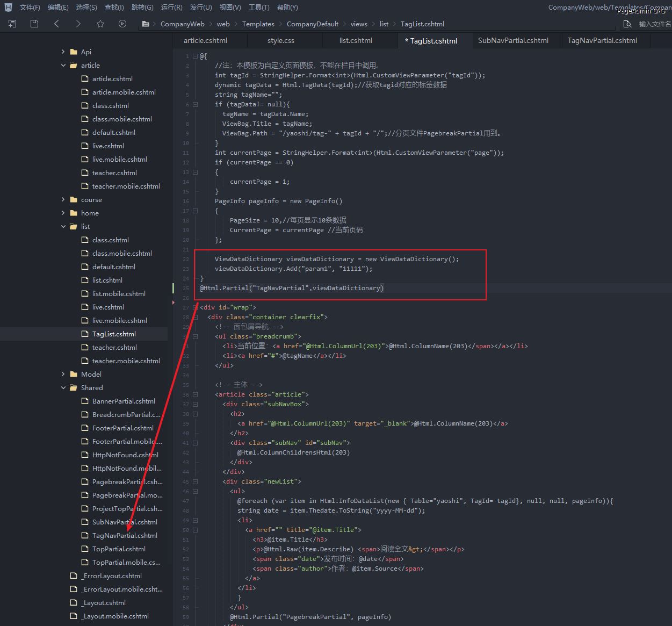Collapse code fold at line 17

(x=196, y=211)
